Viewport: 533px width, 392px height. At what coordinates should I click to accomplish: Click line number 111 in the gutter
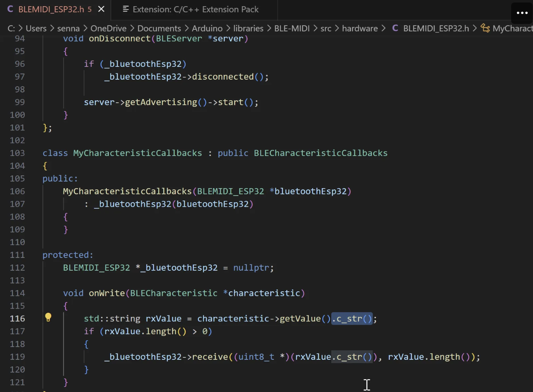(x=17, y=255)
